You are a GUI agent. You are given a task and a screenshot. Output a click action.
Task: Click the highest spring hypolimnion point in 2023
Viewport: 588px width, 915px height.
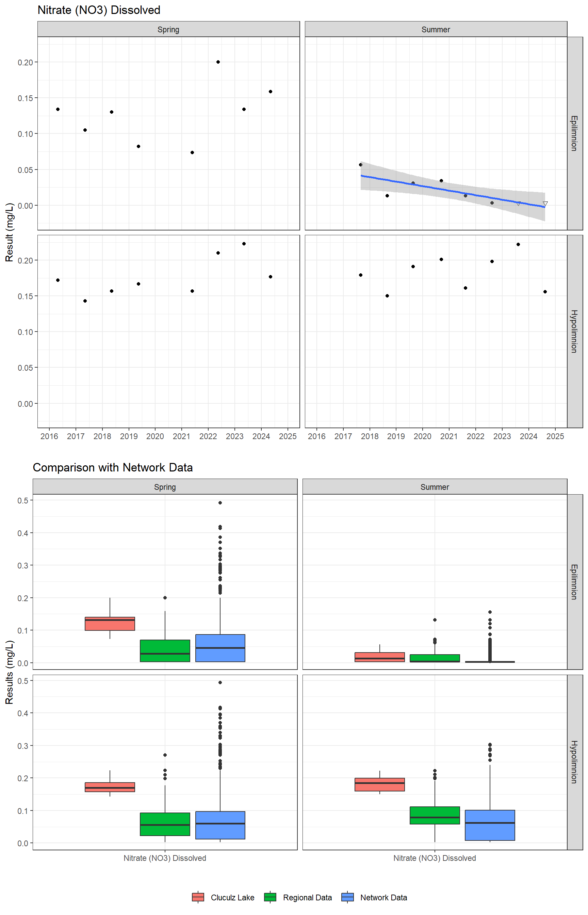point(244,244)
